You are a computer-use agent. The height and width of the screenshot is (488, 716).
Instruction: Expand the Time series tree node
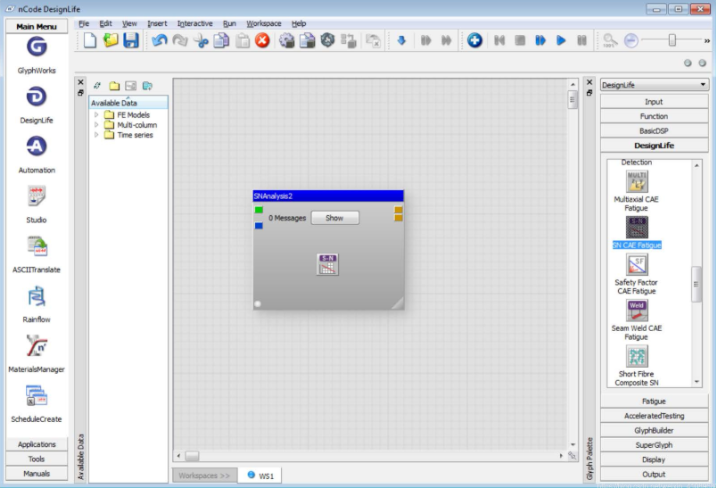[96, 135]
